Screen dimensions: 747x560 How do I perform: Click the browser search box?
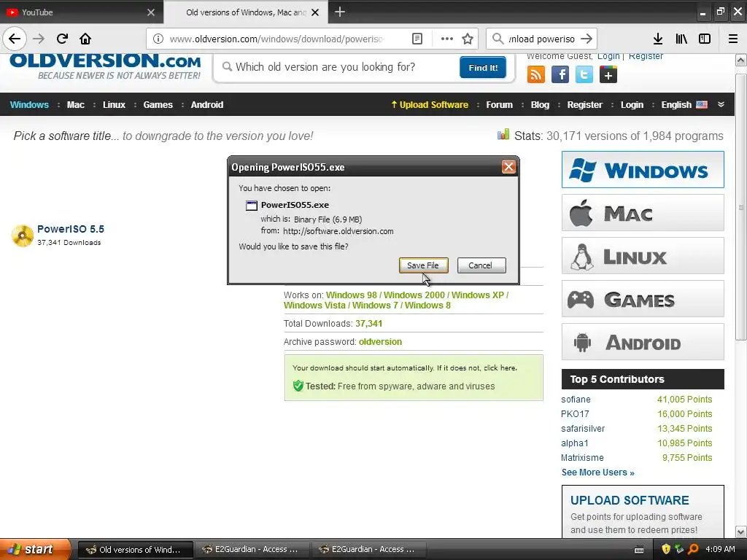pyautogui.click(x=541, y=39)
